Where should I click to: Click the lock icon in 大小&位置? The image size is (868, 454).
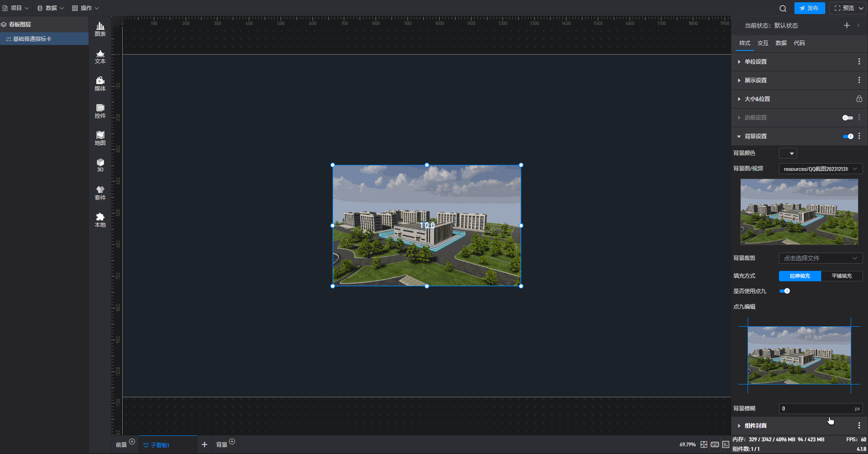click(x=859, y=99)
